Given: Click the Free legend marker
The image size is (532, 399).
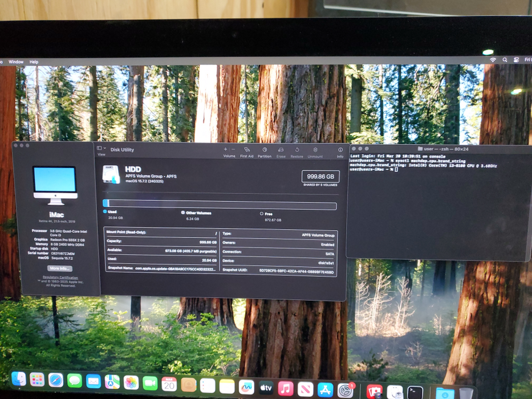Looking at the screenshot, I should 262,213.
